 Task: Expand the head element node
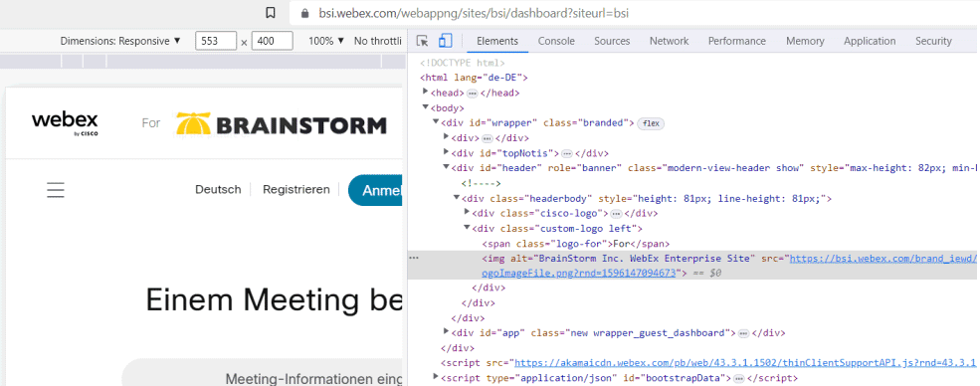coord(426,93)
